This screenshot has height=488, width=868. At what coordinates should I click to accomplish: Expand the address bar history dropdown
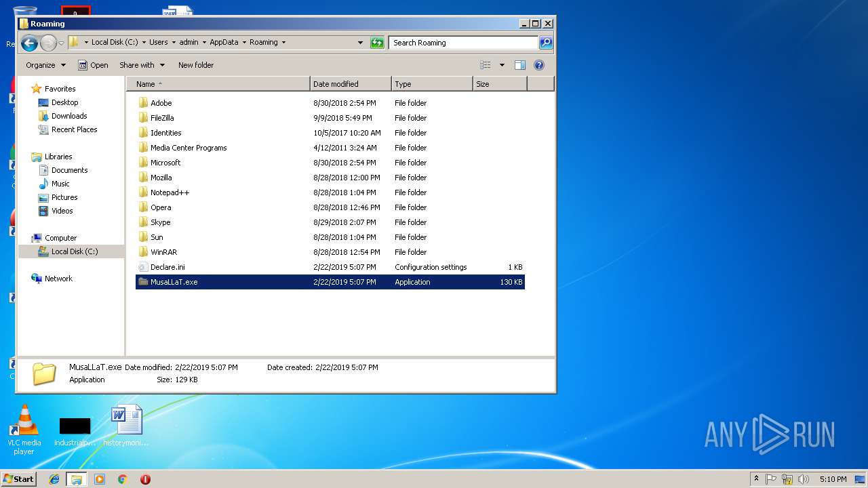(361, 43)
